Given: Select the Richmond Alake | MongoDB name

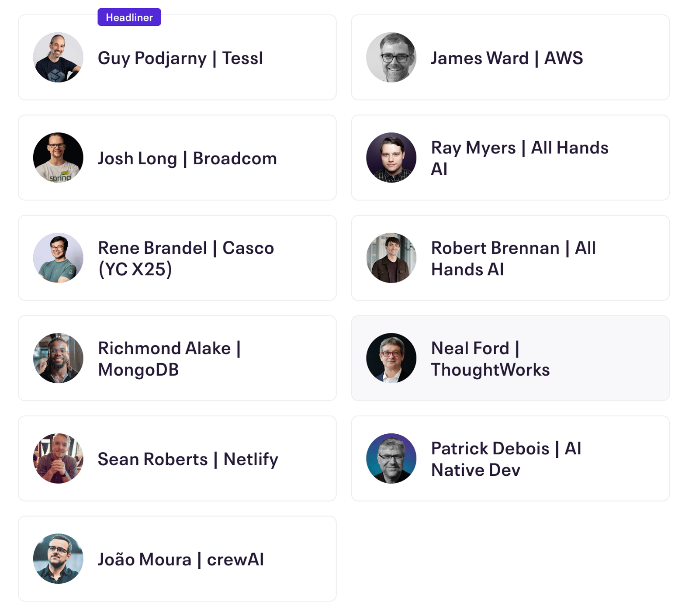Looking at the screenshot, I should (170, 359).
